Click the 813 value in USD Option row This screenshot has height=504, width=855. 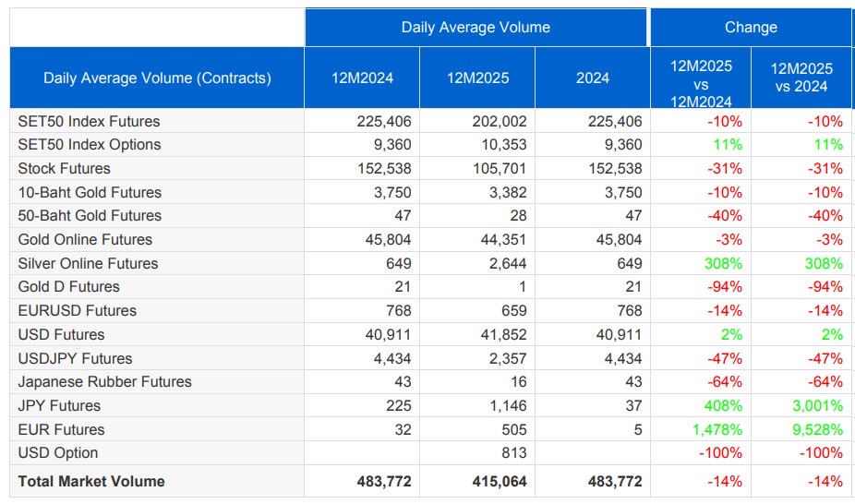click(x=513, y=453)
